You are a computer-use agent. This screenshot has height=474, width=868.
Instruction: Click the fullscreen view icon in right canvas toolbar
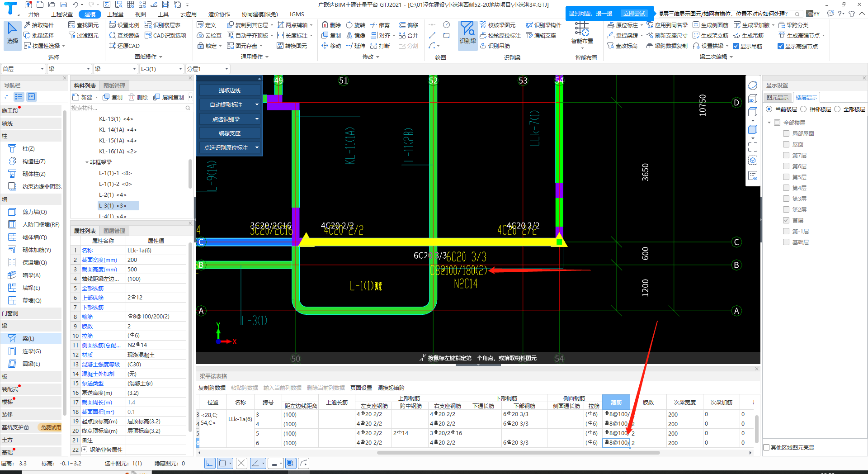pyautogui.click(x=753, y=147)
